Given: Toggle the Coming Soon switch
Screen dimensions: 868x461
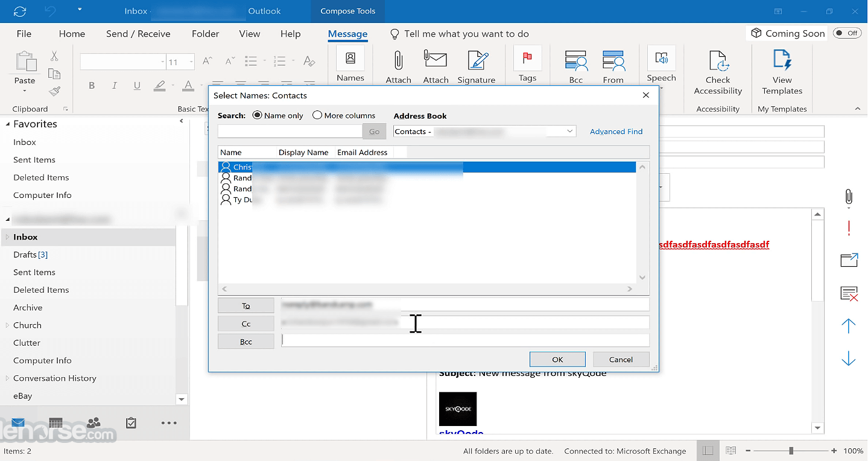Looking at the screenshot, I should [x=847, y=33].
